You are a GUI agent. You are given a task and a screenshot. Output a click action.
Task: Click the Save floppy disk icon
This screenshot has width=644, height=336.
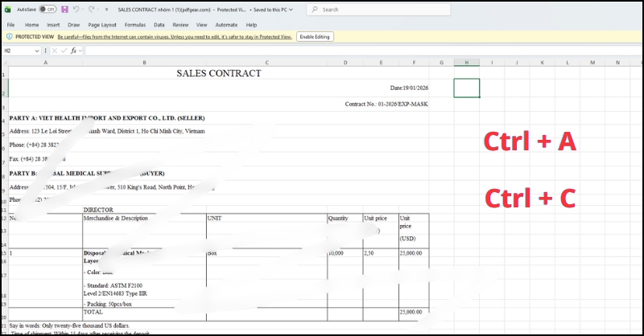click(x=64, y=9)
